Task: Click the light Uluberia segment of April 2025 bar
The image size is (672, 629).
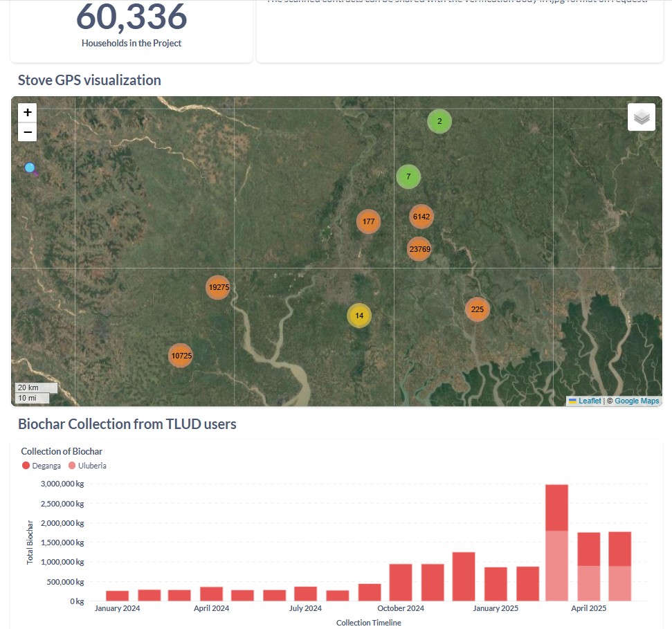Action: tap(589, 583)
